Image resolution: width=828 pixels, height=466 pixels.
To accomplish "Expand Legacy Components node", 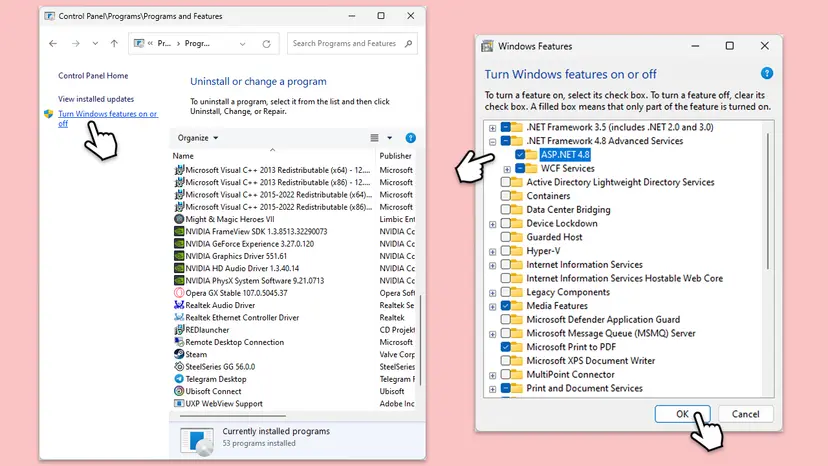I will pyautogui.click(x=492, y=293).
